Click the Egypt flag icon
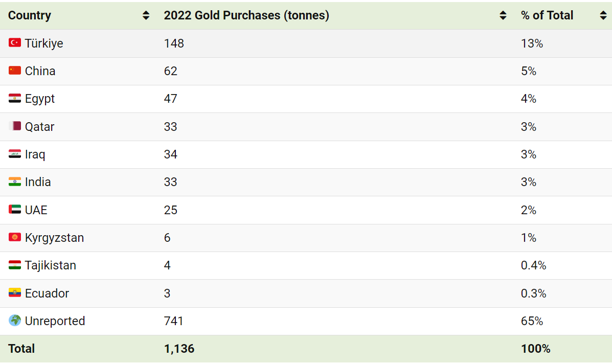The image size is (612, 364). (x=15, y=98)
